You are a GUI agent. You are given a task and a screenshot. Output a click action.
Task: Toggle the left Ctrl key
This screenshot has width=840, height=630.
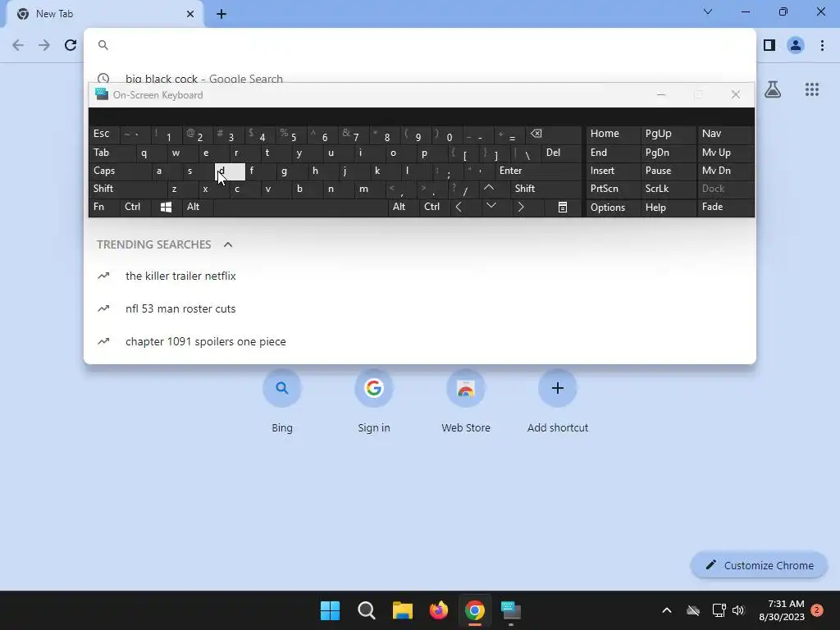(x=135, y=207)
